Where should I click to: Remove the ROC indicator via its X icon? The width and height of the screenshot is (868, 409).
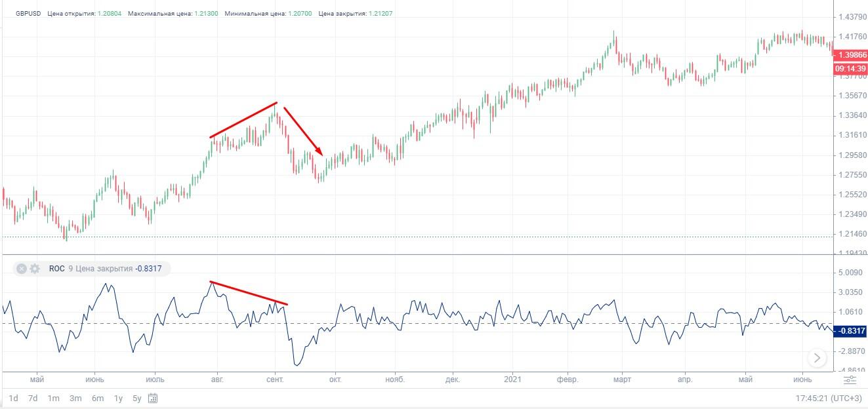click(x=22, y=269)
